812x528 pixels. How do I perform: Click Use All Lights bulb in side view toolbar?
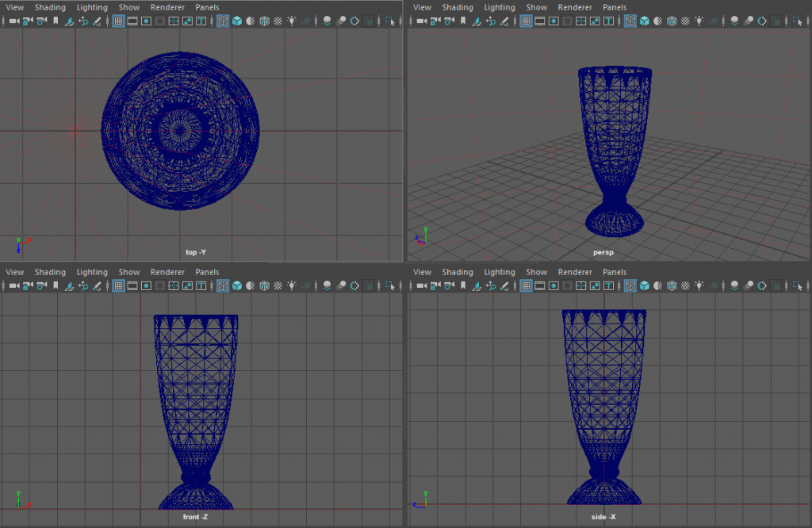[x=699, y=285]
